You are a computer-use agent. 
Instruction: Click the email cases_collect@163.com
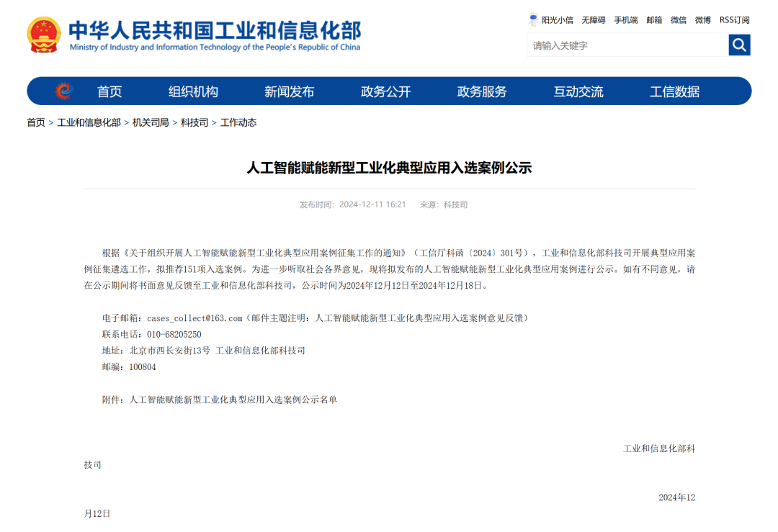pyautogui.click(x=194, y=318)
